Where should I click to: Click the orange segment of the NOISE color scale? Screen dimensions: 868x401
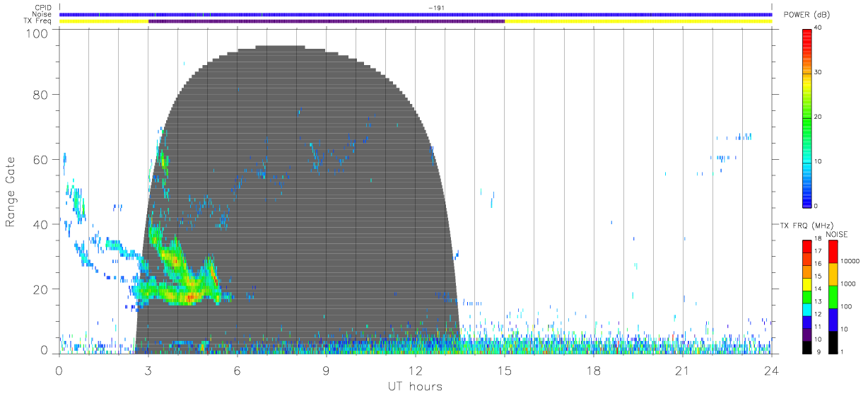tap(833, 274)
